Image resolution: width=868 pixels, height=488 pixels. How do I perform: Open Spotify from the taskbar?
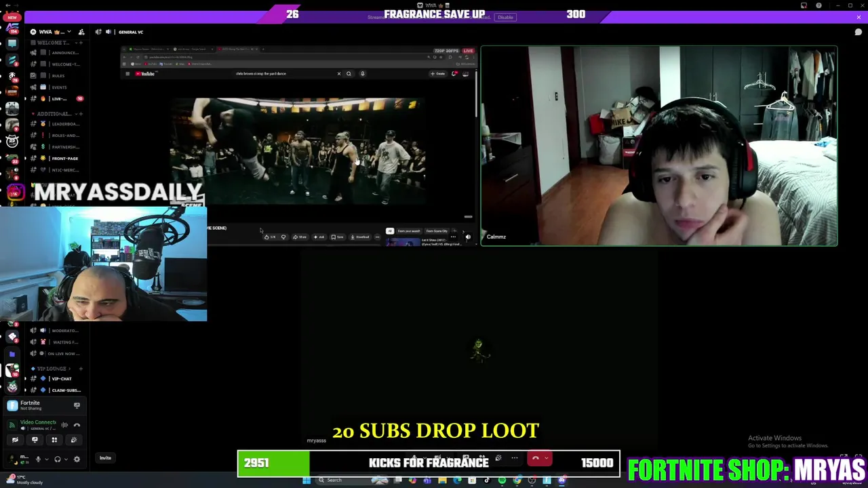[502, 481]
